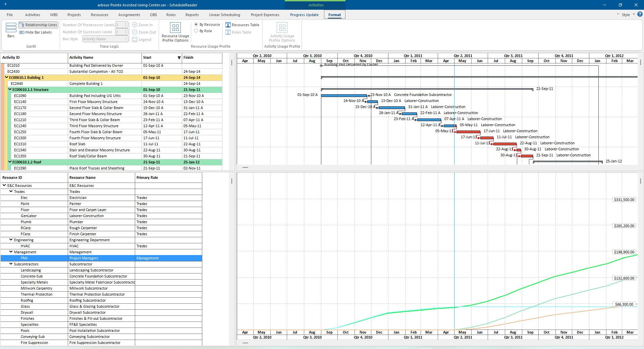This screenshot has height=349, width=644.
Task: Select the By Resource radio button
Action: click(196, 24)
